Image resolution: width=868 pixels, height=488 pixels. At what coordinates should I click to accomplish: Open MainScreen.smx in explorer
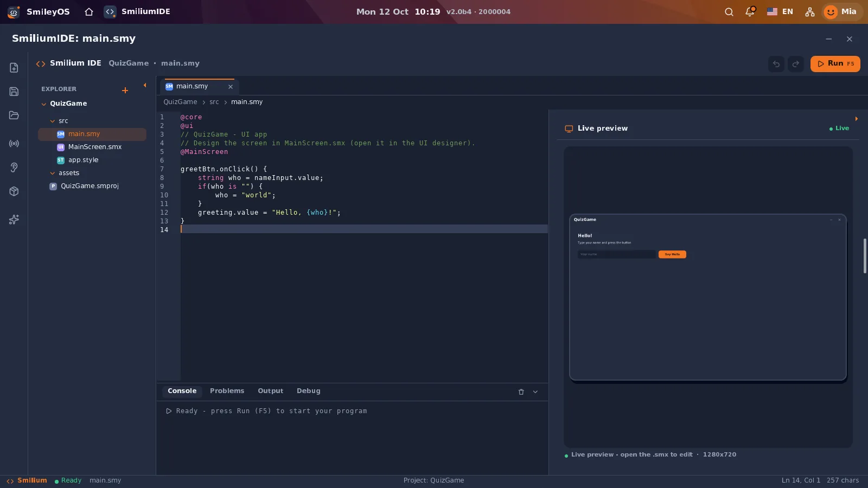point(92,147)
